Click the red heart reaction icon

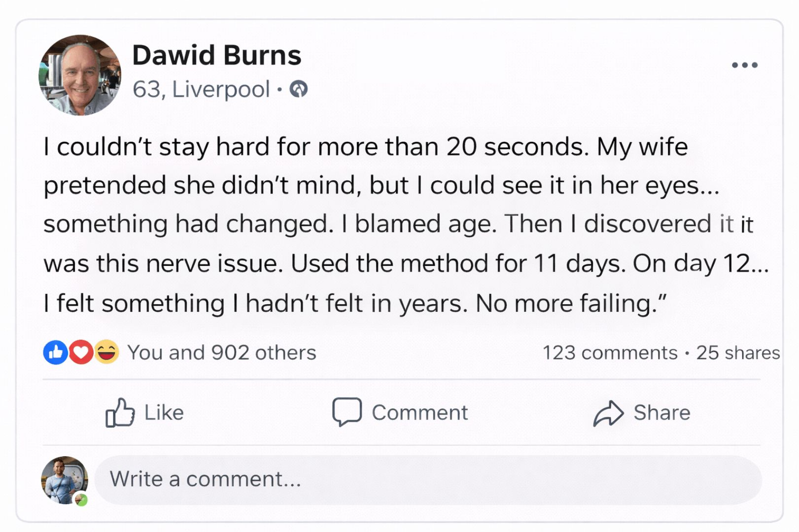(x=81, y=353)
